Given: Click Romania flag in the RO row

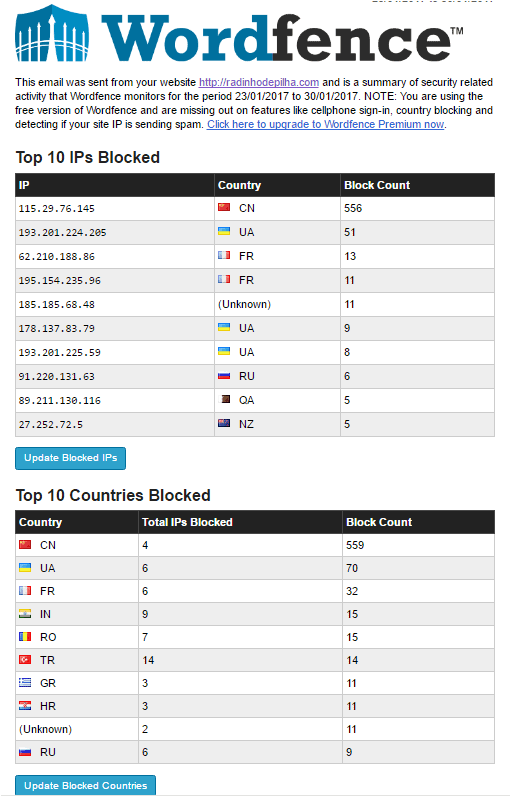Looking at the screenshot, I should [25, 636].
